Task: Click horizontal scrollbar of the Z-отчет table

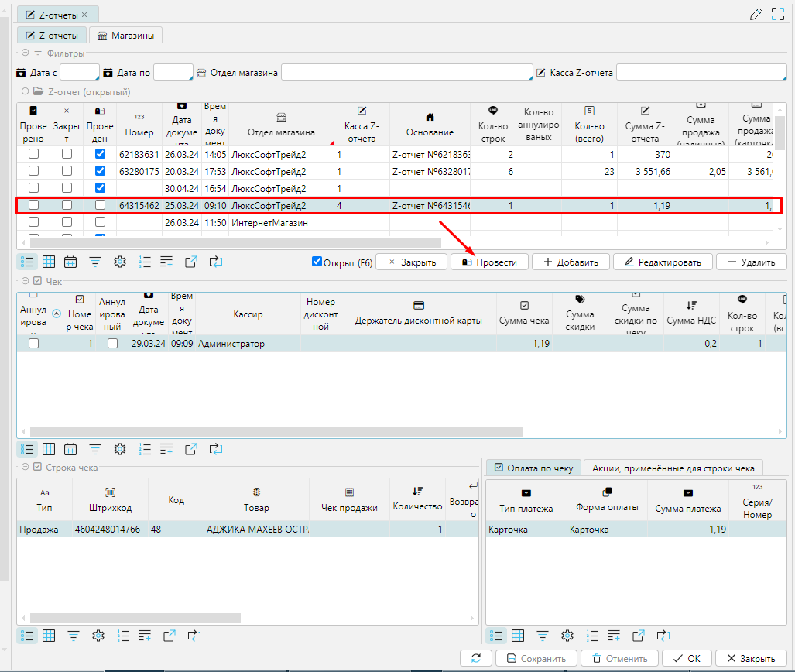Action: tap(232, 242)
